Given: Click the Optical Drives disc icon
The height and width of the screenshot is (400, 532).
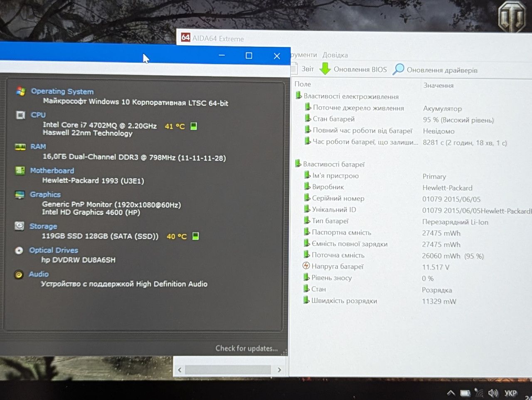Looking at the screenshot, I should [19, 250].
